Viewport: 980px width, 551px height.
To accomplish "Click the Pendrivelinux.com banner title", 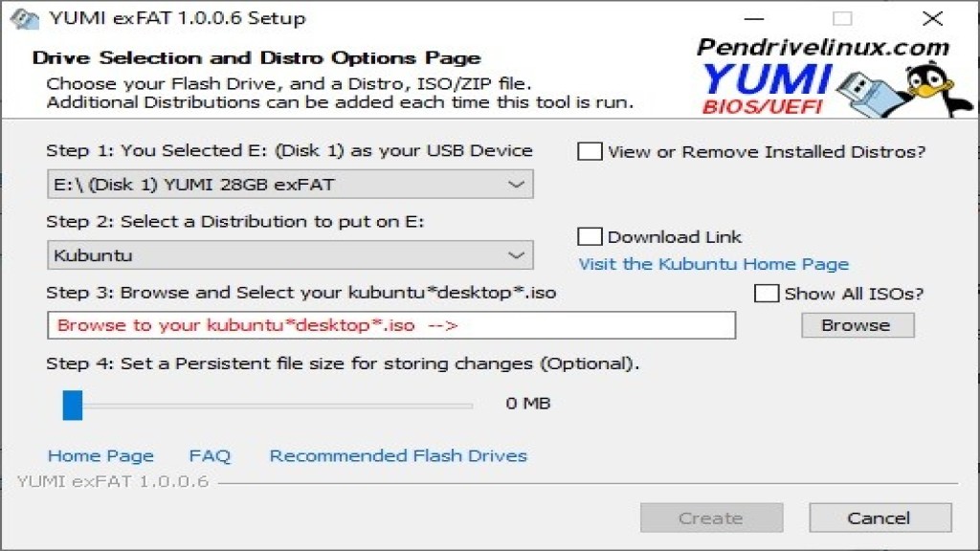I will (x=822, y=47).
